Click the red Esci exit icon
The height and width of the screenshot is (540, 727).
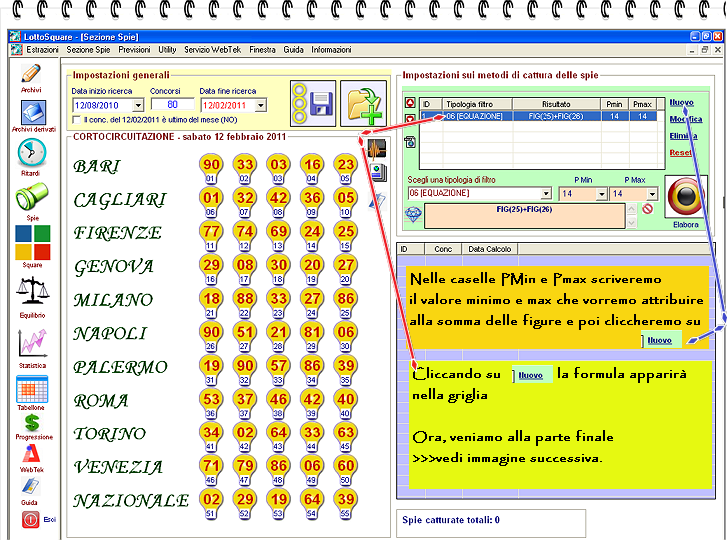pyautogui.click(x=31, y=520)
